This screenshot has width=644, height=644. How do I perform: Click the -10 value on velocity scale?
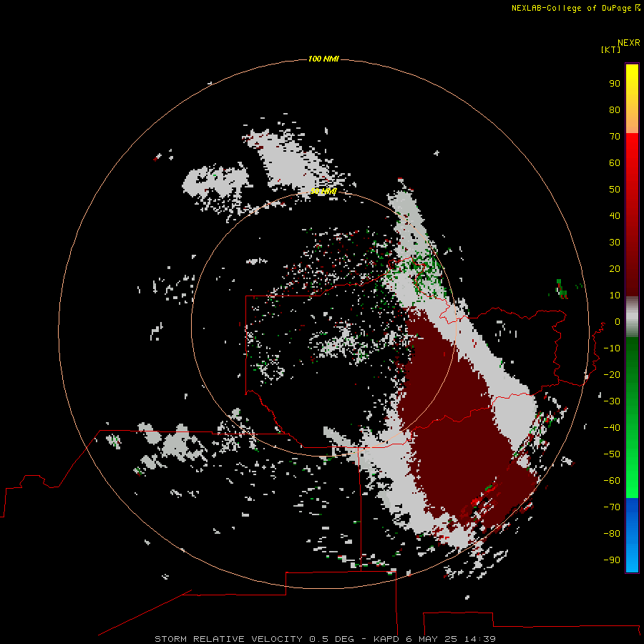click(612, 348)
